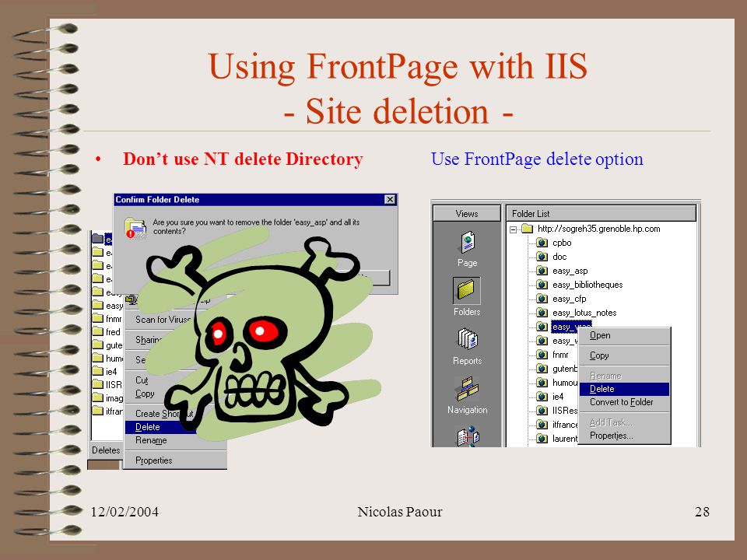
Task: Click the easy_asp folder icon in Folder List
Action: click(542, 271)
